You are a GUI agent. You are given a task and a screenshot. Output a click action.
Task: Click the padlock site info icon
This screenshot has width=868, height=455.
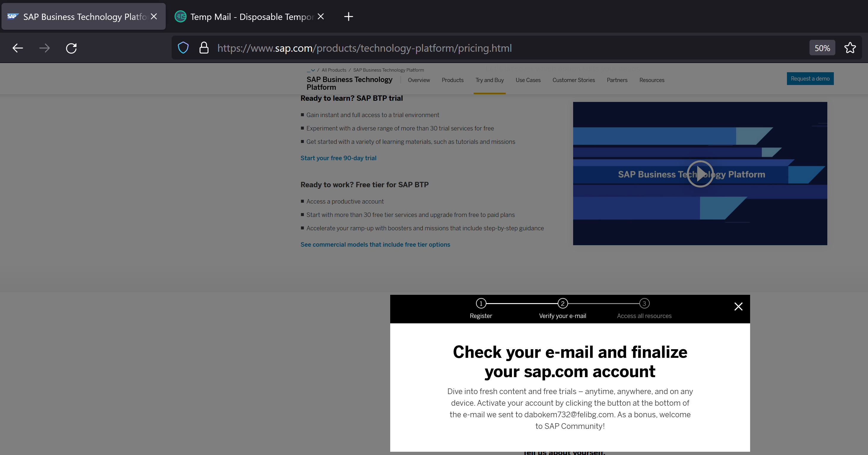pyautogui.click(x=204, y=48)
